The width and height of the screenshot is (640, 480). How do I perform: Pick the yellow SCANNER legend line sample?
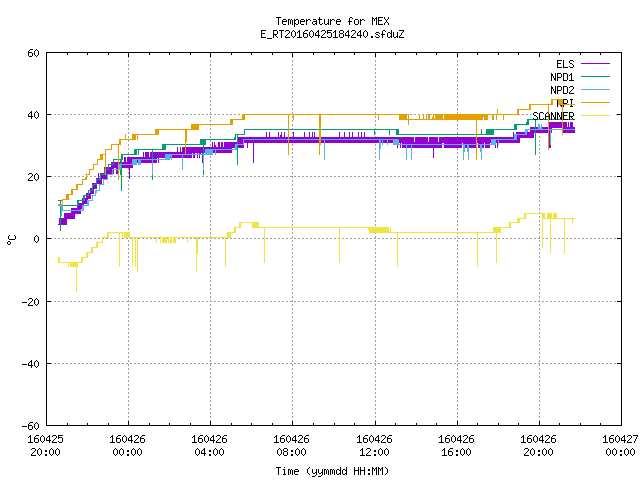[x=595, y=116]
